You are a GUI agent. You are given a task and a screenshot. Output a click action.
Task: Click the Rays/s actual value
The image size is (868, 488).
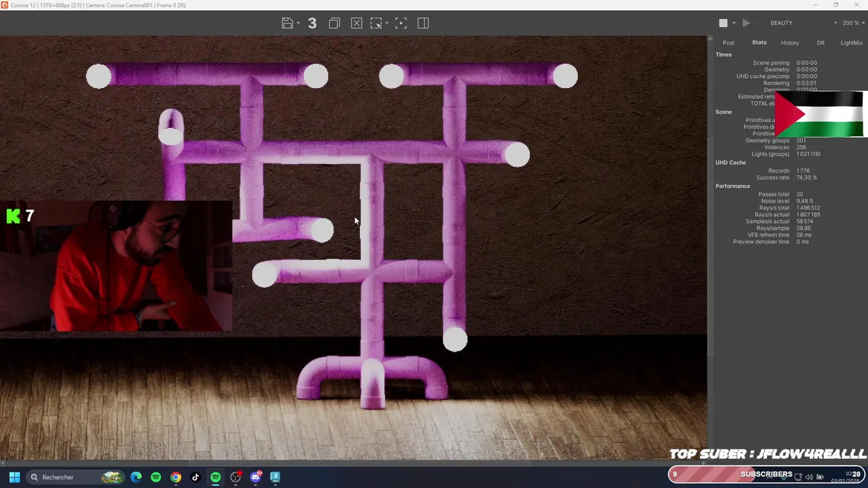pos(808,215)
